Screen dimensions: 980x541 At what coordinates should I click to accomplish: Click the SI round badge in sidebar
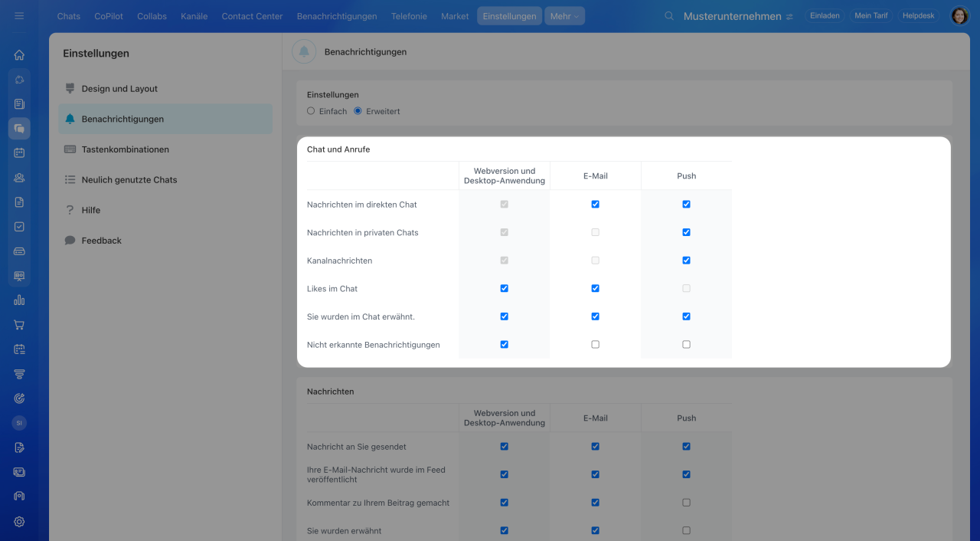coord(19,422)
